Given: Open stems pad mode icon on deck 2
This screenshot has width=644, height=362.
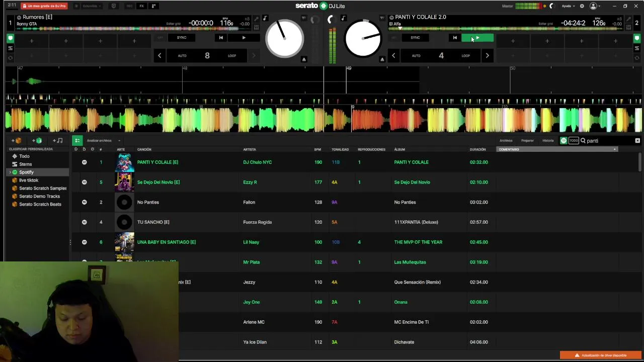Looking at the screenshot, I should click(x=636, y=48).
